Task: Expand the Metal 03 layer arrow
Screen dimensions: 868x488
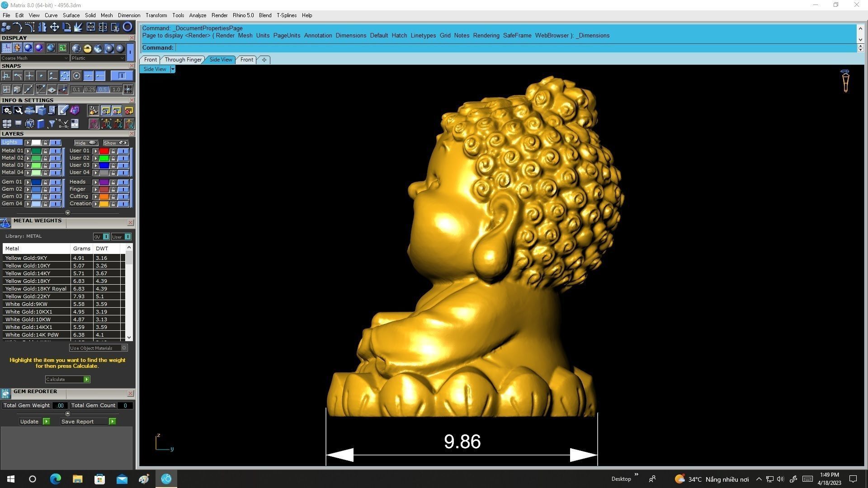Action: [28, 165]
